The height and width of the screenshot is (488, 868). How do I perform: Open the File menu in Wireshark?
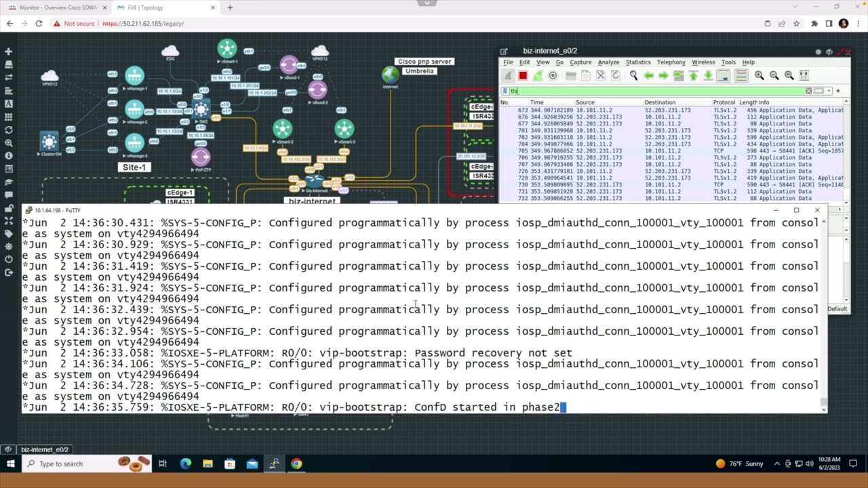coord(508,62)
